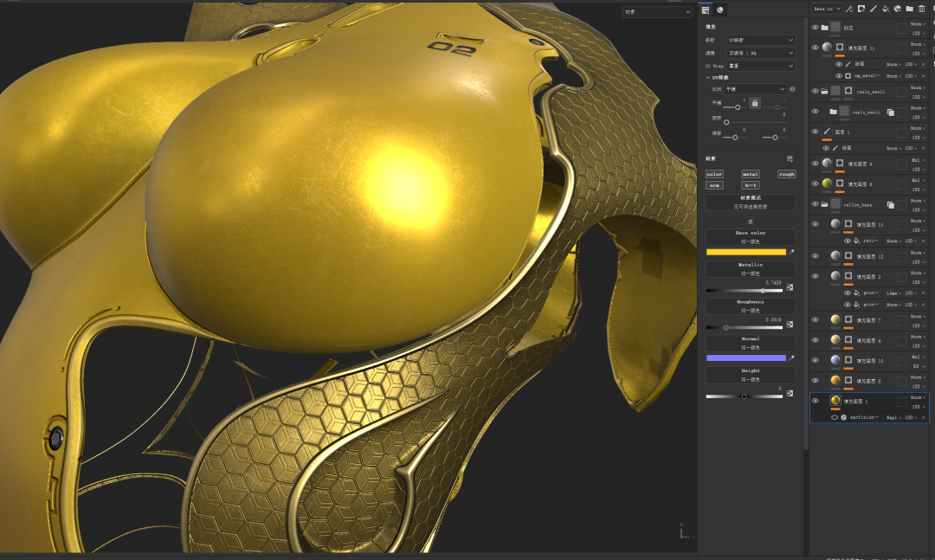The image size is (935, 560).
Task: Click the Metallic 均一颜色 button
Action: click(750, 269)
